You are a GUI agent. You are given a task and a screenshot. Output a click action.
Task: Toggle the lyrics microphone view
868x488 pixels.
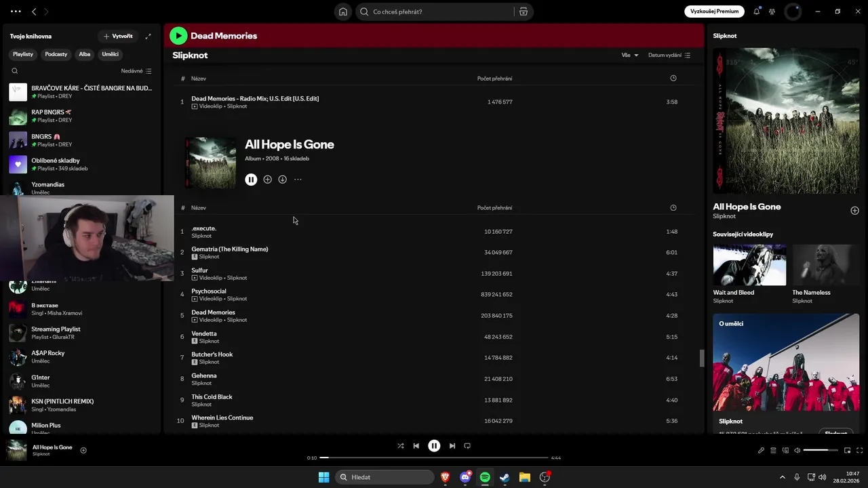tap(761, 450)
